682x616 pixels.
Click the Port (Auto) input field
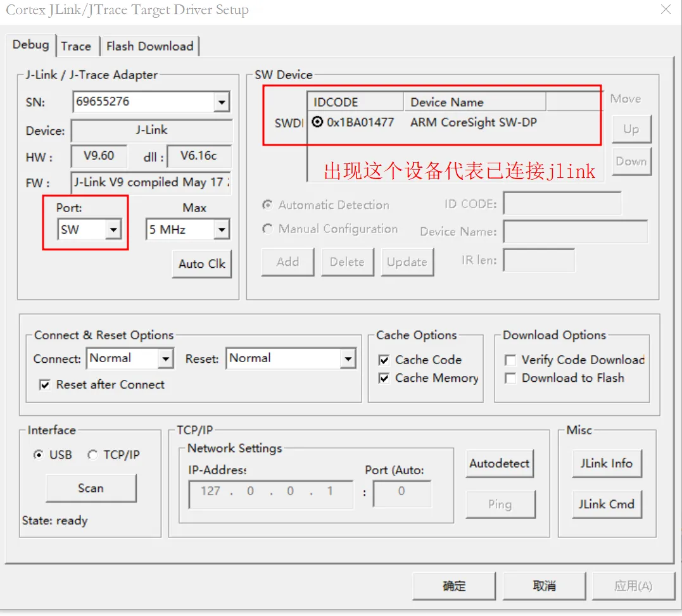pos(402,494)
